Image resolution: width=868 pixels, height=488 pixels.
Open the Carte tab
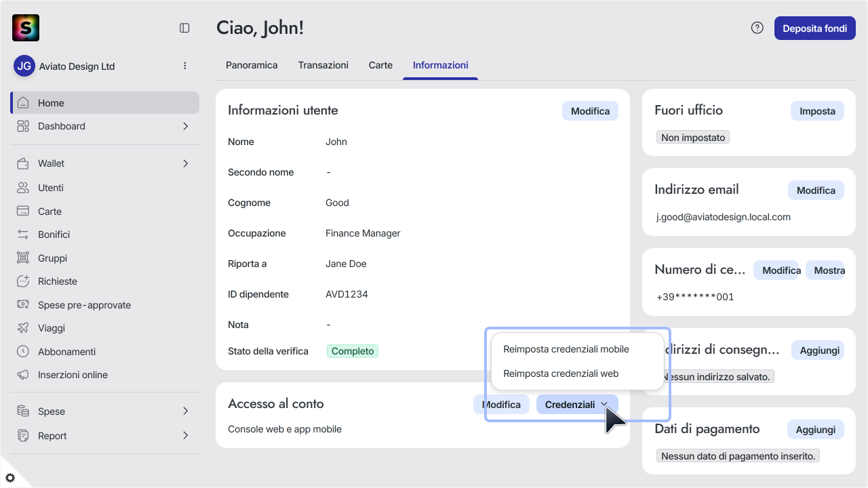click(380, 65)
